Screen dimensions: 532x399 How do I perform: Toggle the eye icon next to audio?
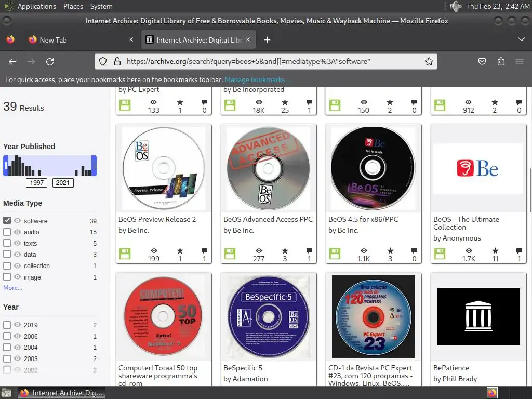click(17, 232)
